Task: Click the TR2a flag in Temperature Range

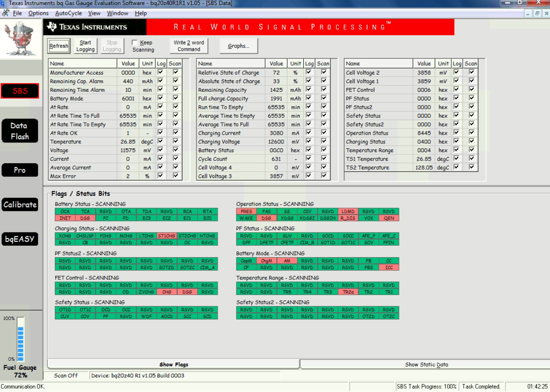Action: coord(348,292)
